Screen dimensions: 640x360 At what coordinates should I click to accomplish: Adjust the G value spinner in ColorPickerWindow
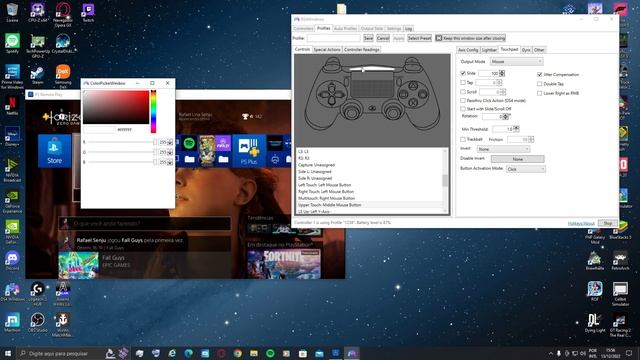click(x=170, y=152)
